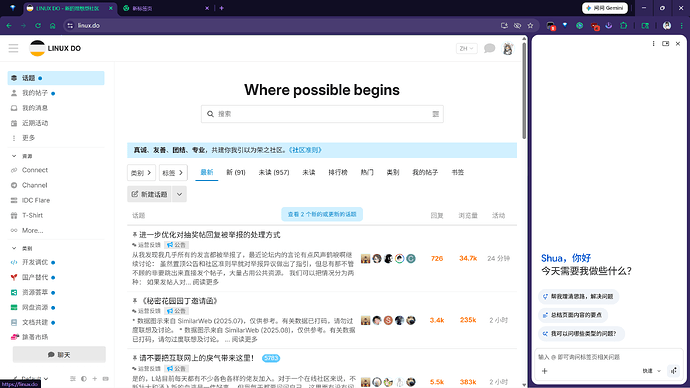Open the ZH language dropdown
This screenshot has width=690, height=388.
pos(466,48)
